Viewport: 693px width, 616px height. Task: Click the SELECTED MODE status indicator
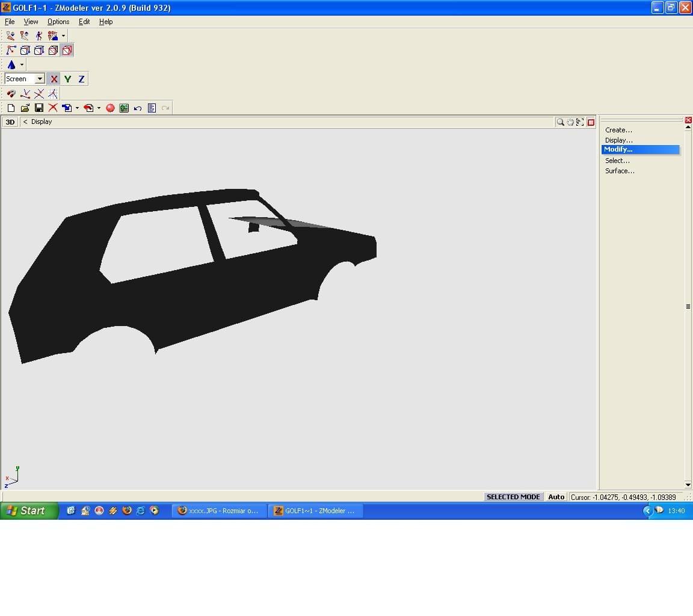coord(513,497)
